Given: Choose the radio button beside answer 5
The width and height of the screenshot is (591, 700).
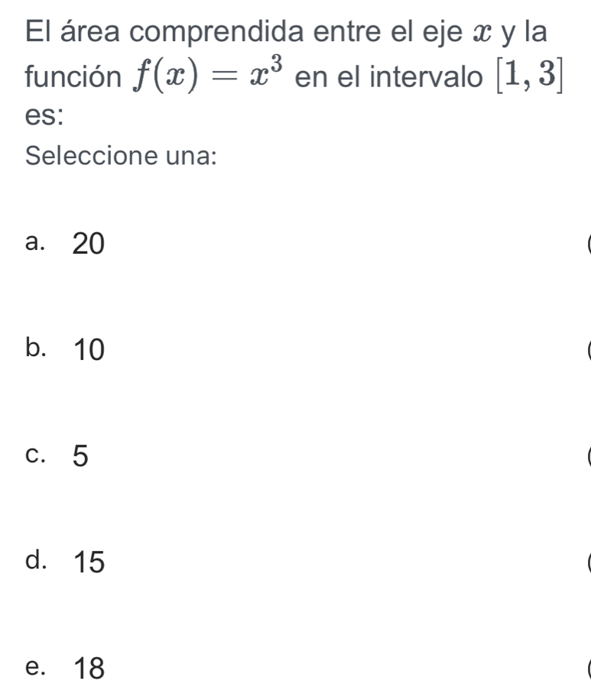Looking at the screenshot, I should [x=587, y=457].
